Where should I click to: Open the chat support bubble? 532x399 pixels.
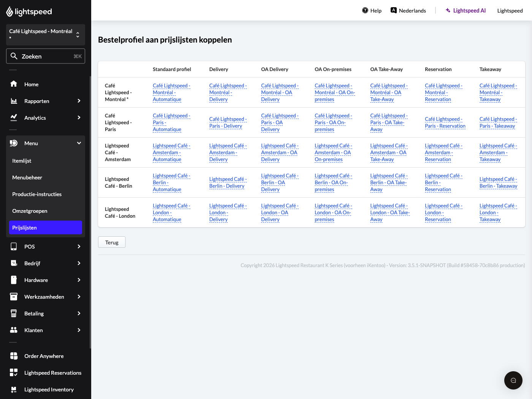(513, 380)
